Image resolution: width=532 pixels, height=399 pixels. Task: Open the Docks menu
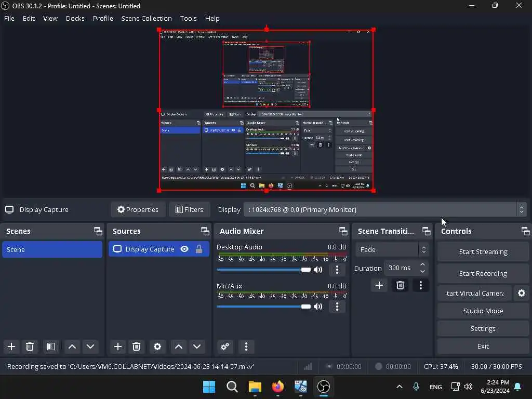[x=75, y=18]
